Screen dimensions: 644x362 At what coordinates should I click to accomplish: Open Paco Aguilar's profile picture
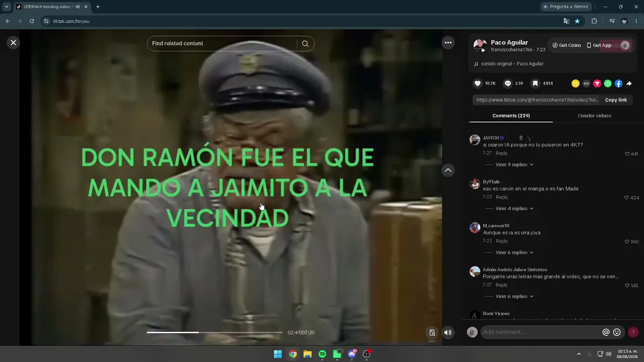(479, 45)
